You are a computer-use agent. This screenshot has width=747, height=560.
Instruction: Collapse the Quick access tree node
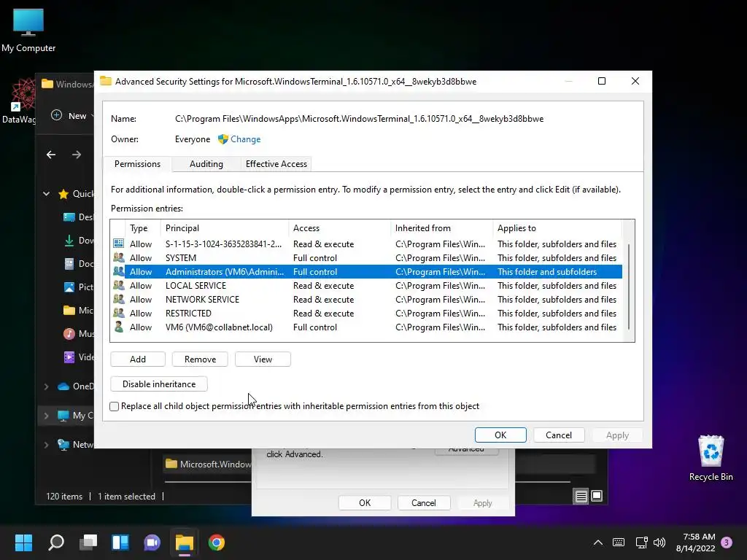coord(46,194)
